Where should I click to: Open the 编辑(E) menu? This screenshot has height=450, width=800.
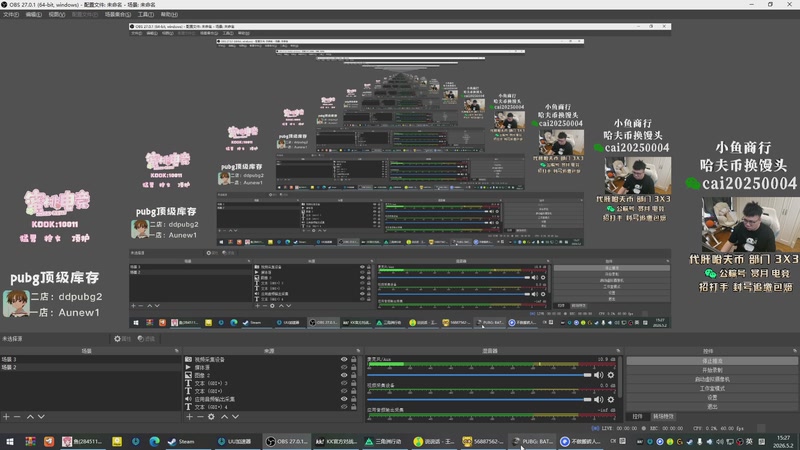(34, 15)
